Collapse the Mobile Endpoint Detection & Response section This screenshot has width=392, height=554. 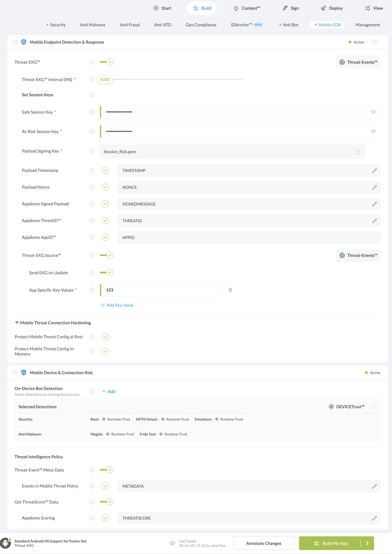pyautogui.click(x=15, y=42)
